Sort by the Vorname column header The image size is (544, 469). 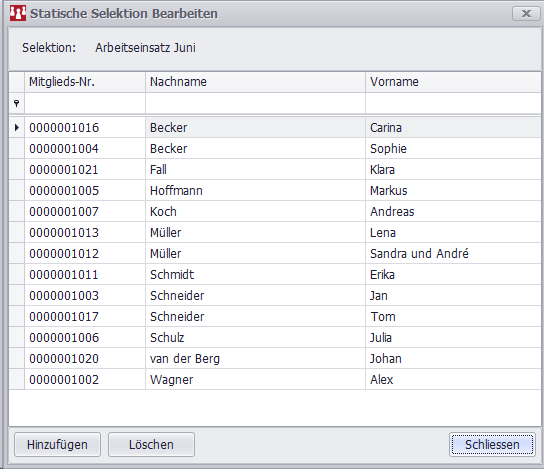[453, 82]
